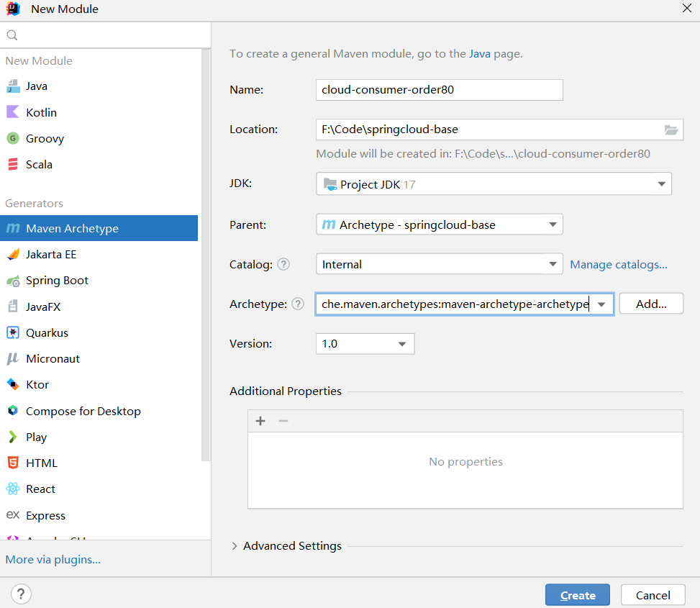The width and height of the screenshot is (700, 608).
Task: Select Spring Boot generator
Action: click(99, 281)
